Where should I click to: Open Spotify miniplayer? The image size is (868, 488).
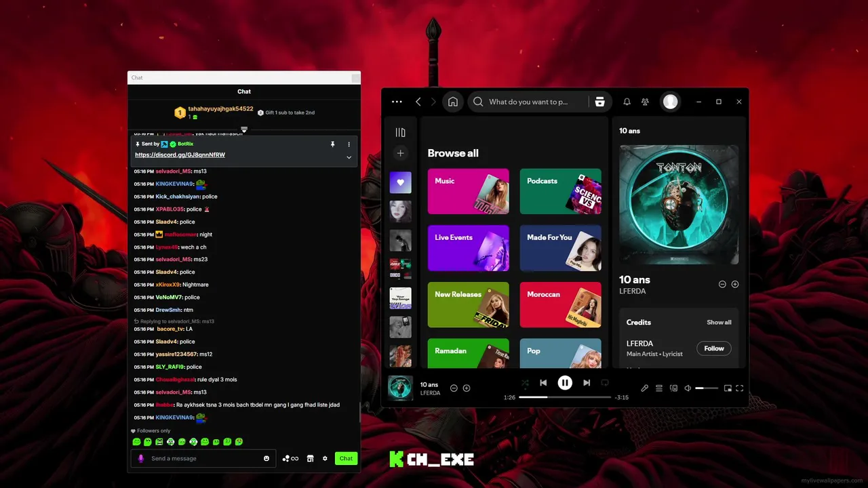click(728, 388)
